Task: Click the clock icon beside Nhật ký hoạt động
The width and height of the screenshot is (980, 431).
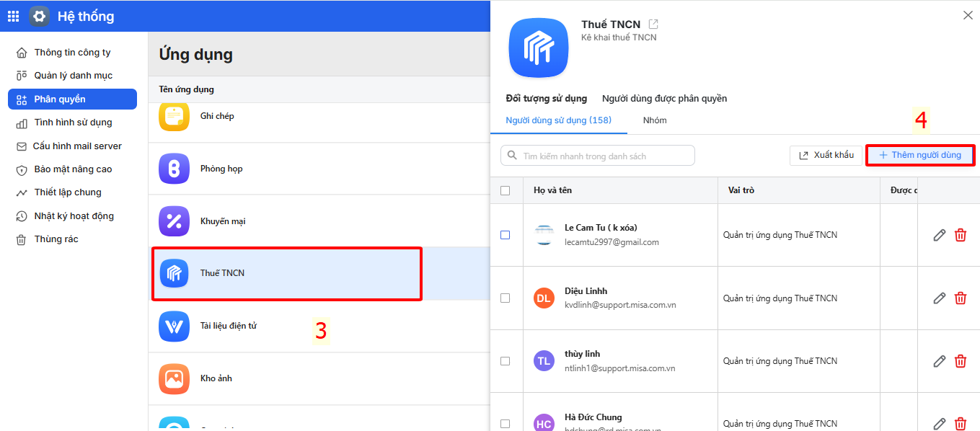Action: tap(22, 216)
